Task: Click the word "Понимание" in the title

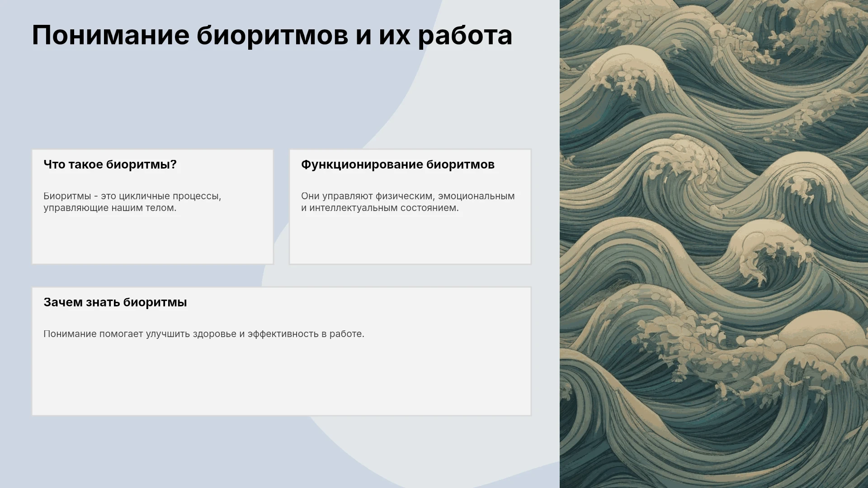Action: tap(111, 35)
